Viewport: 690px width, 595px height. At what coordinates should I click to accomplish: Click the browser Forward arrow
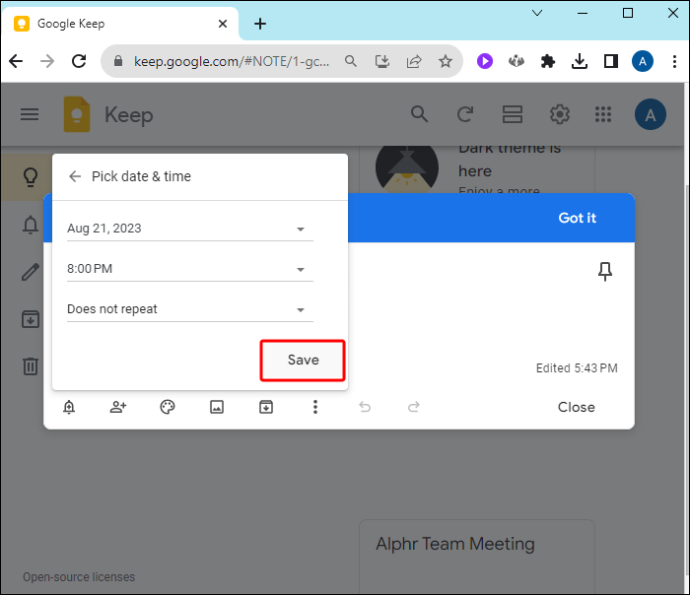point(47,61)
